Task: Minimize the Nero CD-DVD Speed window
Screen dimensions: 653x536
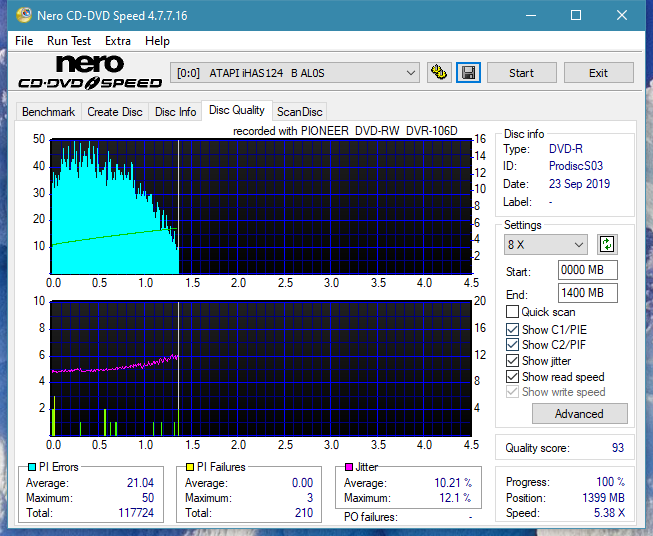Action: coord(531,15)
